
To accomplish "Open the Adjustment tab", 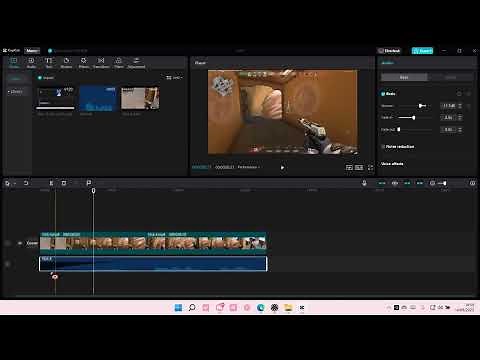I will point(136,62).
